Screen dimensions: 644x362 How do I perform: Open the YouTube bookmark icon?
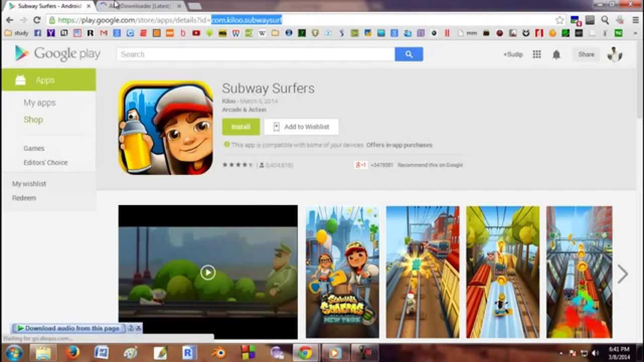click(196, 33)
